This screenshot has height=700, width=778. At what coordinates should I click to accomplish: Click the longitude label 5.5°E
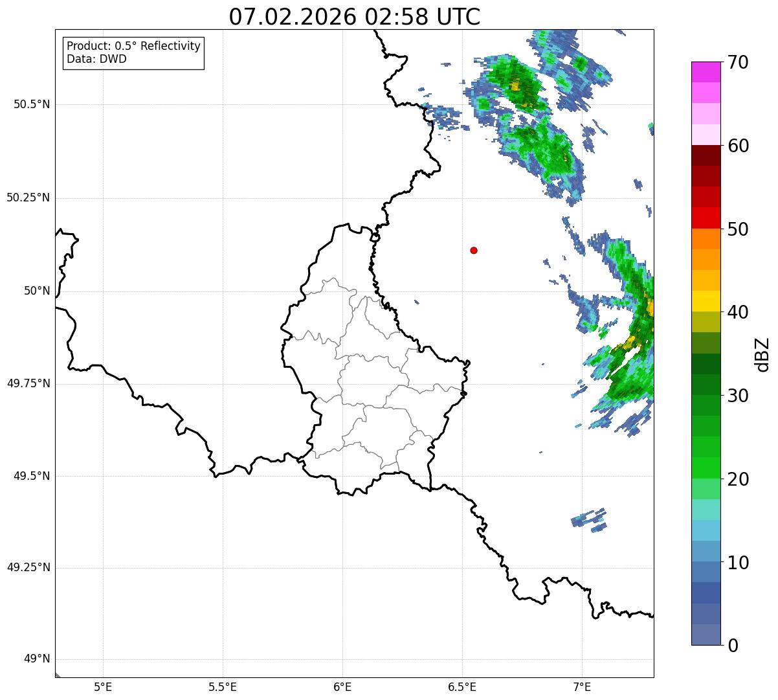(223, 686)
